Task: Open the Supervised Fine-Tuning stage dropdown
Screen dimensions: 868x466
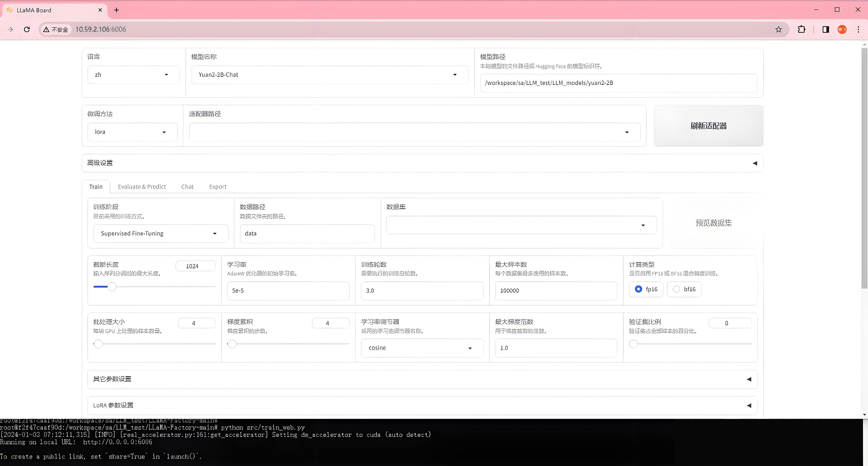Action: point(160,233)
